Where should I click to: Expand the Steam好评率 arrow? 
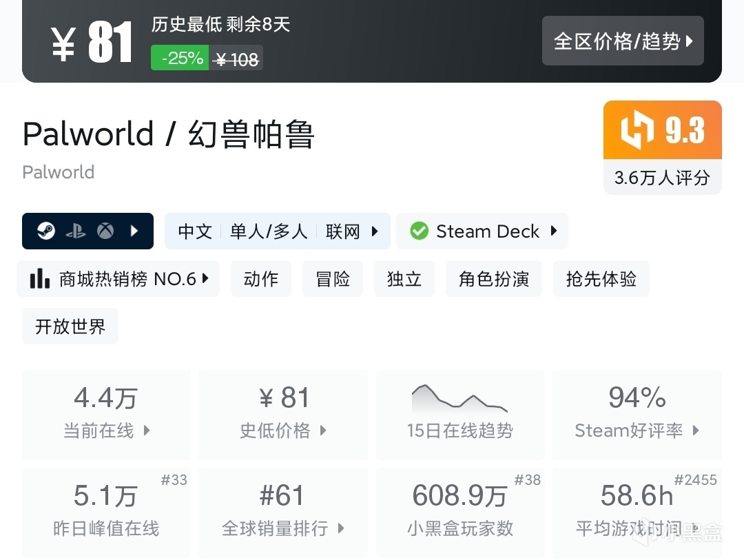[696, 431]
